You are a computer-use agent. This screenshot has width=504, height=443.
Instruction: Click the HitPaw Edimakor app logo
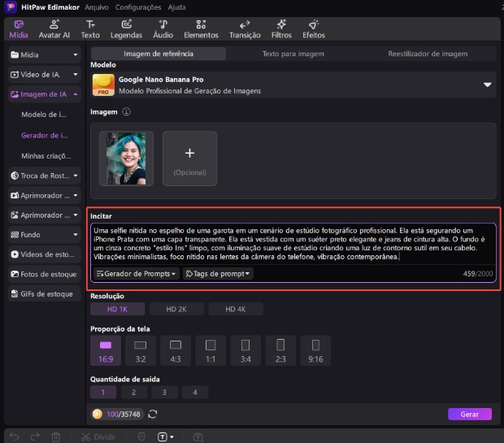11,7
